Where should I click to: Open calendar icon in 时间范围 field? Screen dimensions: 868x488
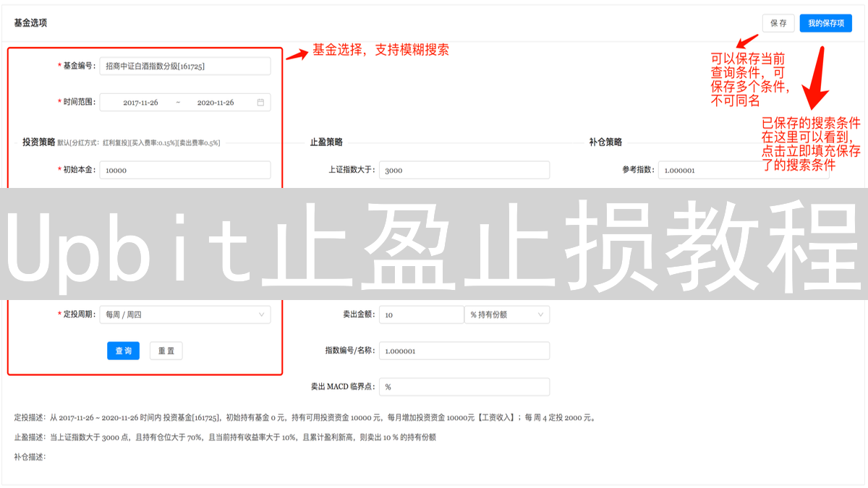(260, 102)
